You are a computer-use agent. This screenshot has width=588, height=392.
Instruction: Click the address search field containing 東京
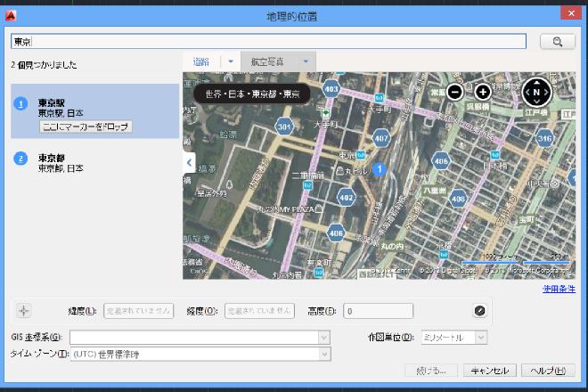tap(268, 42)
